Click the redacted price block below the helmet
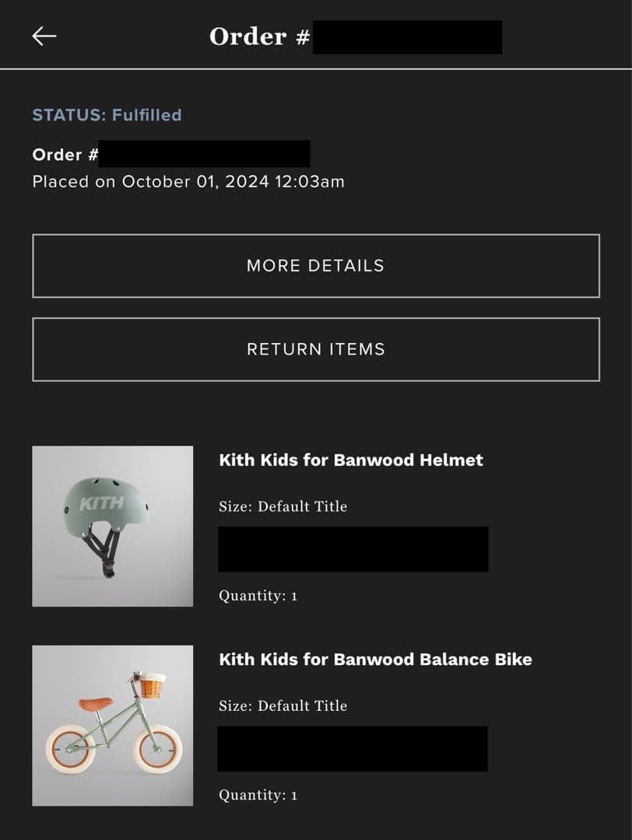This screenshot has width=632, height=840. (353, 549)
